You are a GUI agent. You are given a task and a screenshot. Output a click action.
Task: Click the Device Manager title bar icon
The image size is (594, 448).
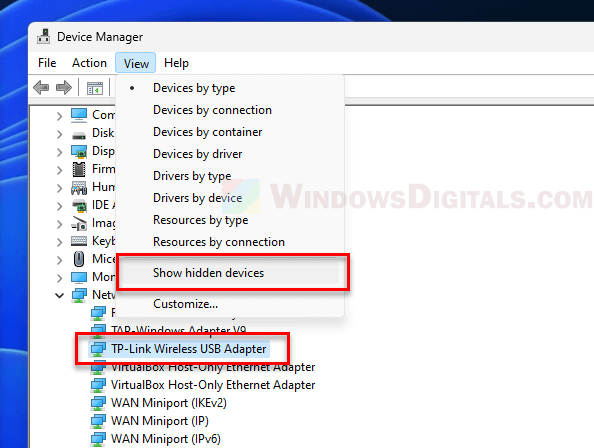[x=44, y=37]
